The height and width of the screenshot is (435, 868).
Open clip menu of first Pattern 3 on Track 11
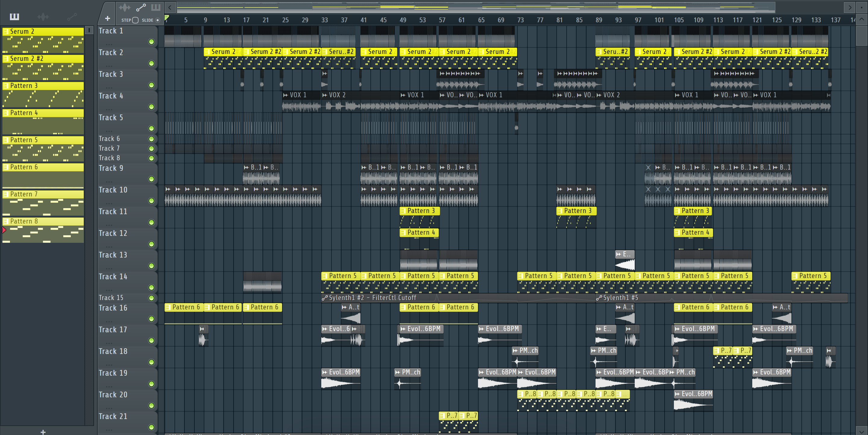(403, 211)
